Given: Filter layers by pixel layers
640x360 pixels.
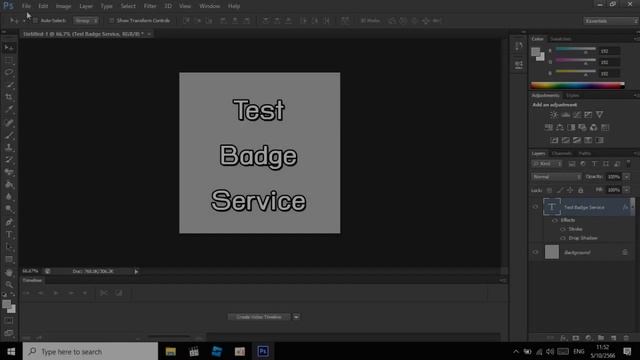Looking at the screenshot, I should [571, 164].
